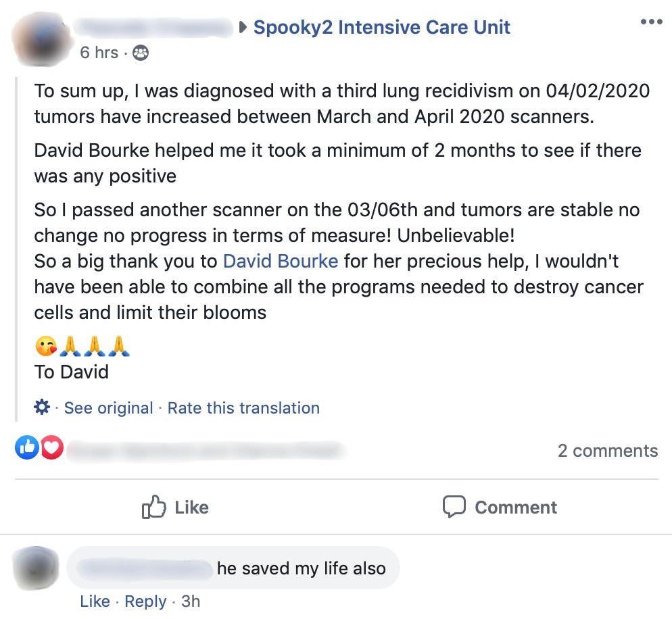The image size is (672, 619).
Task: Like the 'he saved my life also' comment
Action: [x=95, y=601]
